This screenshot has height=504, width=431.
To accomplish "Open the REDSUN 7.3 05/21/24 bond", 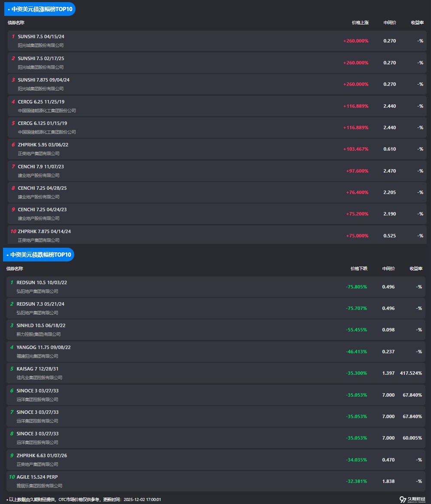I will tap(40, 304).
